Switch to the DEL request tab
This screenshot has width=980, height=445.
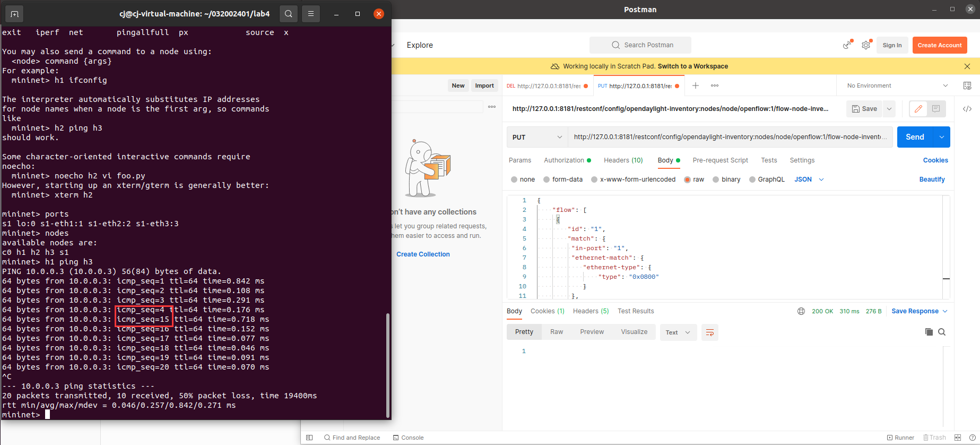coord(547,85)
